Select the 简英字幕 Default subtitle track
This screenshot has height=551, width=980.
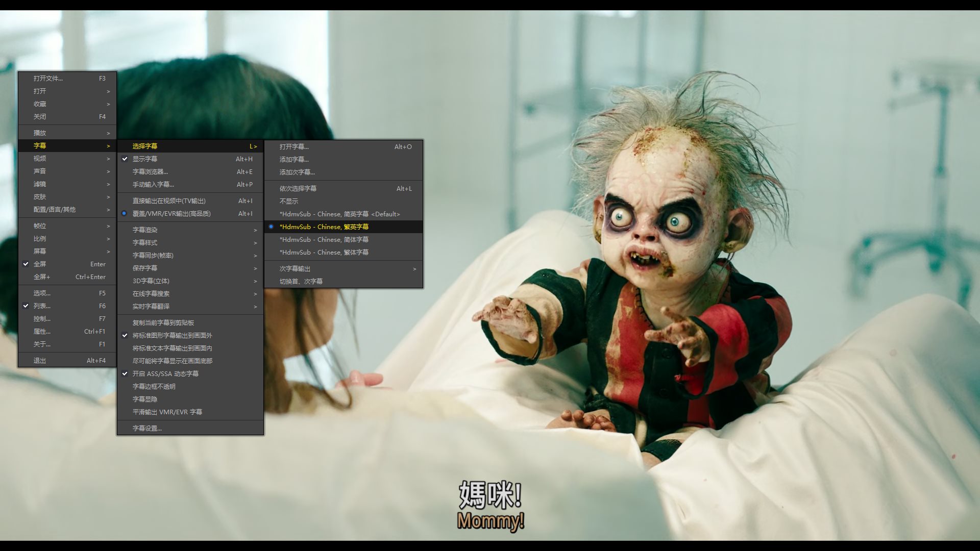click(339, 214)
